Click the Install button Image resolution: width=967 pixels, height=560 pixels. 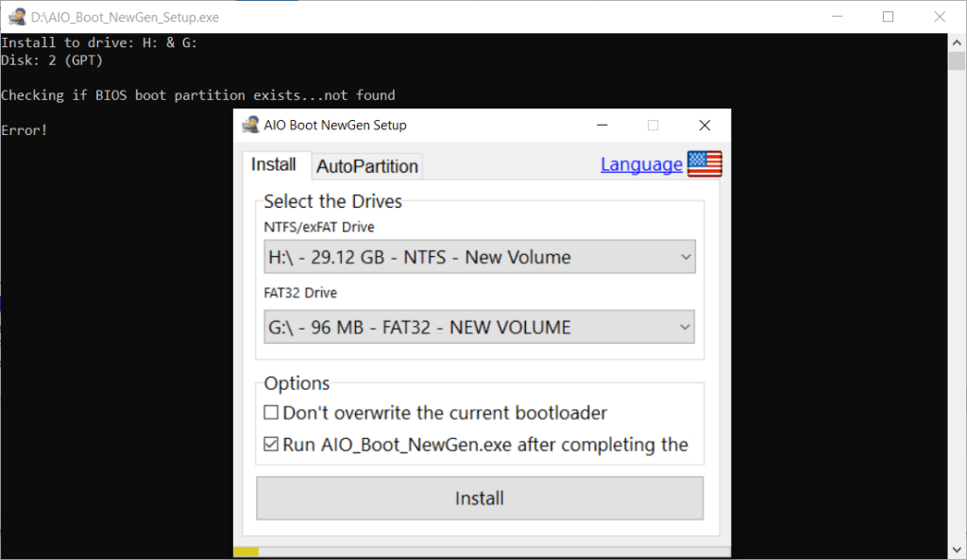pyautogui.click(x=479, y=498)
